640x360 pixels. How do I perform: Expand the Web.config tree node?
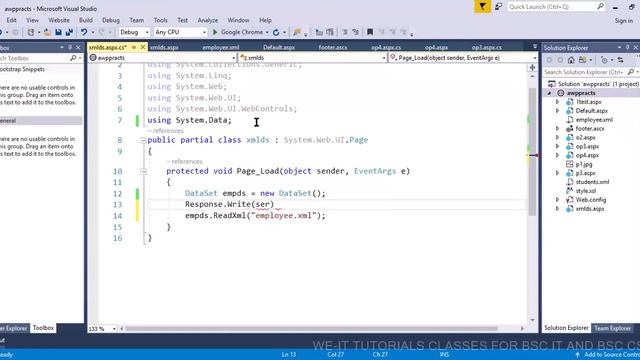558,200
